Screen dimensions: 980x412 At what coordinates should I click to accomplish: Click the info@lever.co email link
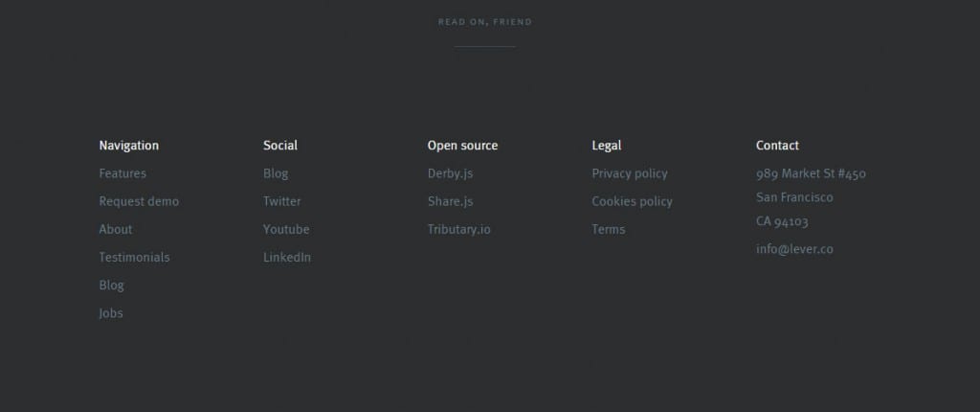[x=794, y=249]
